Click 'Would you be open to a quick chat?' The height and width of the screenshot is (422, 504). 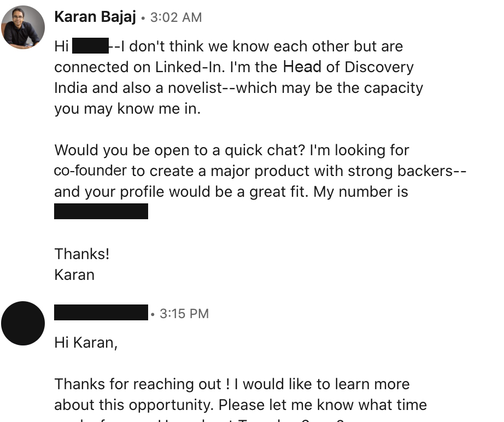179,150
